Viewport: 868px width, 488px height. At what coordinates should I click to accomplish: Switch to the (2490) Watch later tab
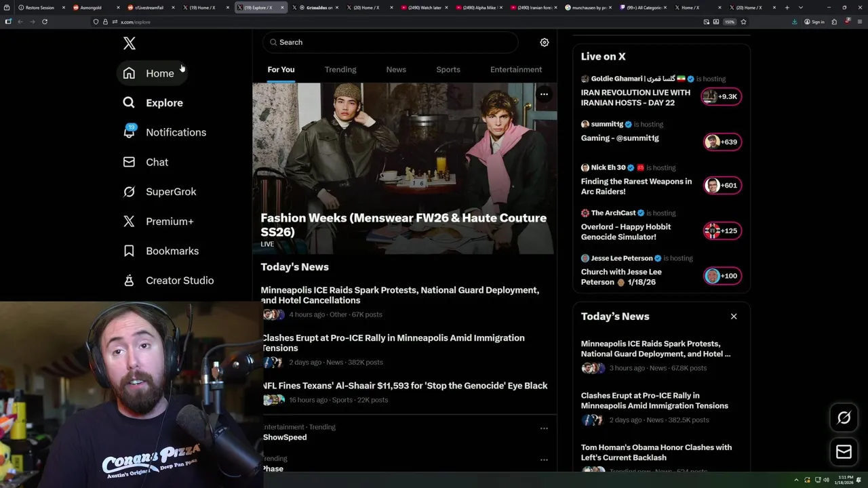pyautogui.click(x=425, y=7)
